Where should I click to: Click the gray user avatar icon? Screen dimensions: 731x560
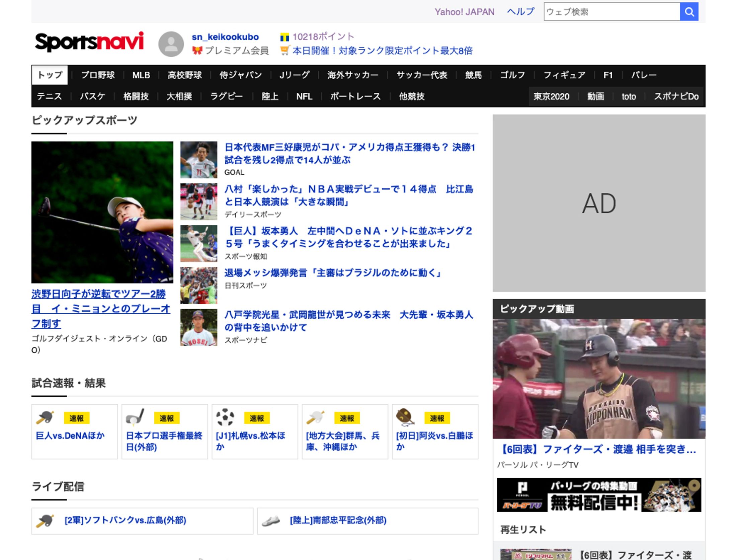pyautogui.click(x=171, y=44)
